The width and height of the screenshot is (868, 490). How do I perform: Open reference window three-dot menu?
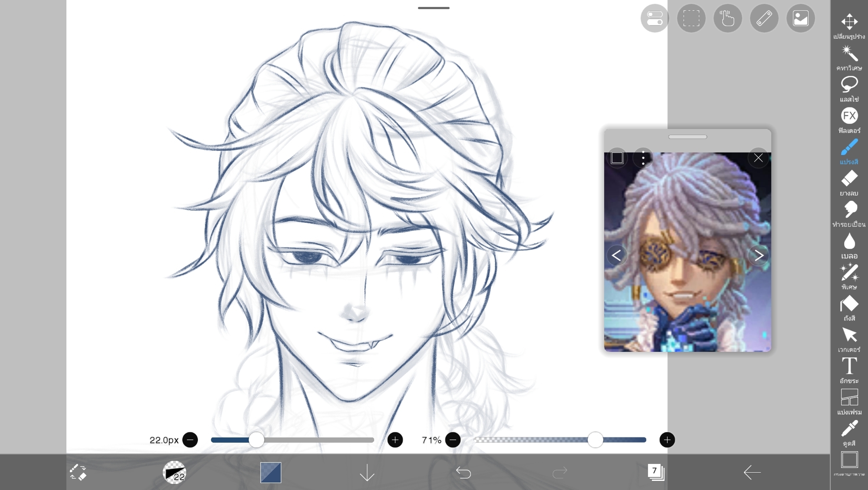pos(643,158)
